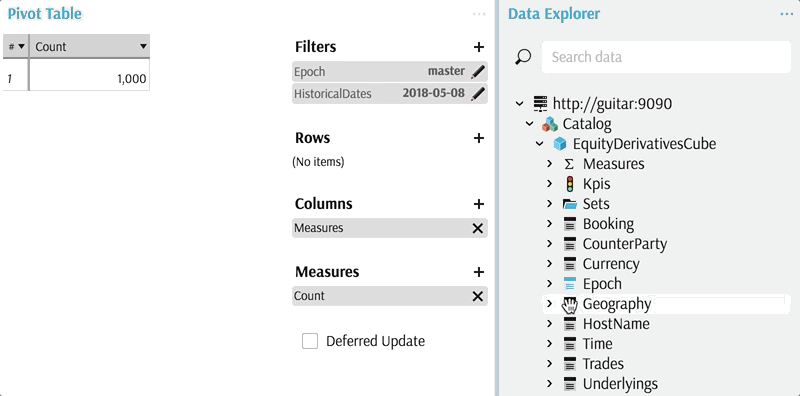
Task: Click the Booking dimension icon
Action: (570, 224)
